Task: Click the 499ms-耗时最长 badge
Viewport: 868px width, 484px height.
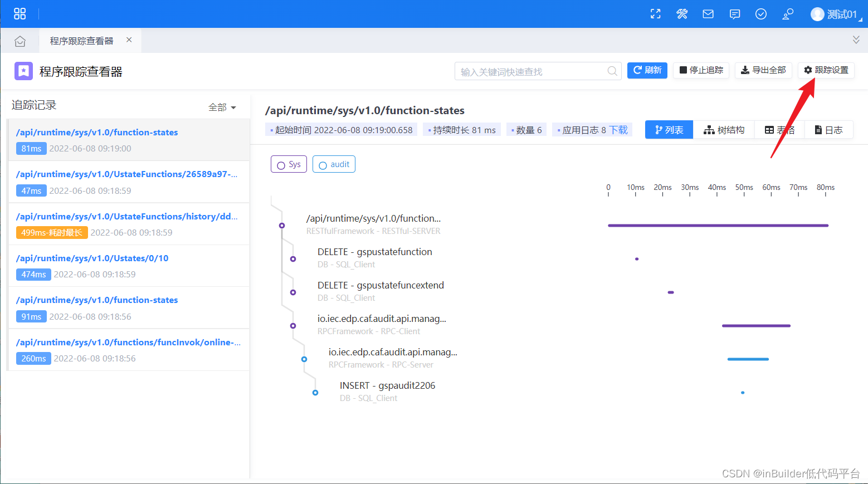Action: click(x=52, y=233)
